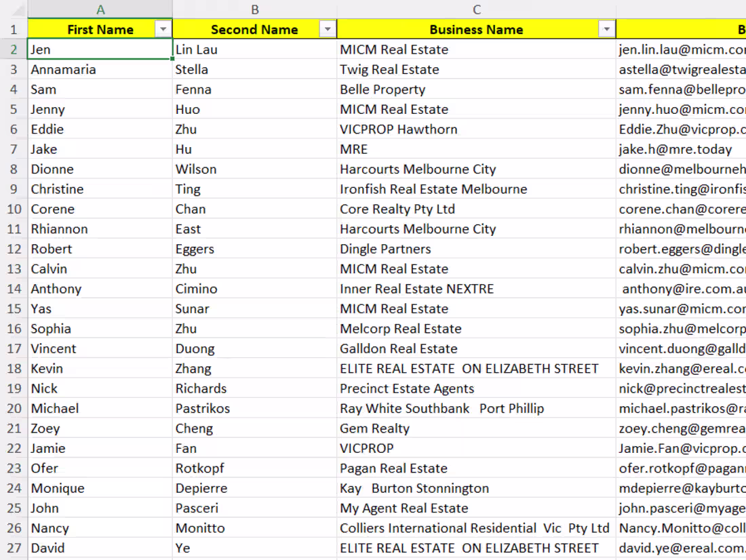Image resolution: width=746 pixels, height=560 pixels.
Task: Select the My Agent Real Estate cell
Action: [476, 508]
